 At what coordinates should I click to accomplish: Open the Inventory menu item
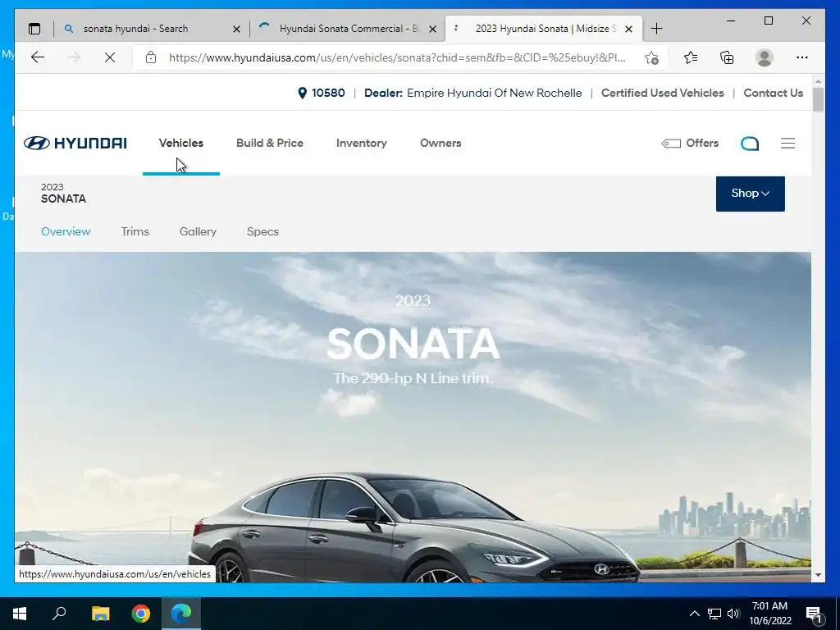[361, 143]
